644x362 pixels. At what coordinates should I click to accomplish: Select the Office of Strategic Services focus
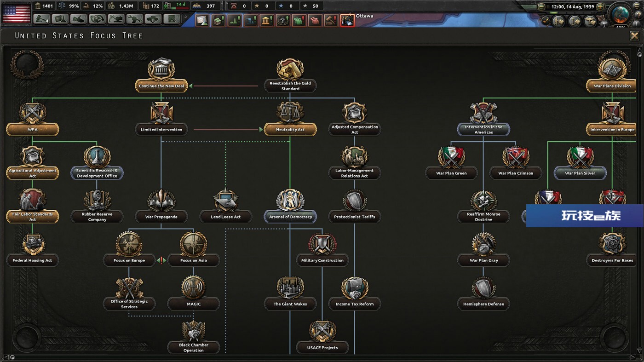(129, 293)
